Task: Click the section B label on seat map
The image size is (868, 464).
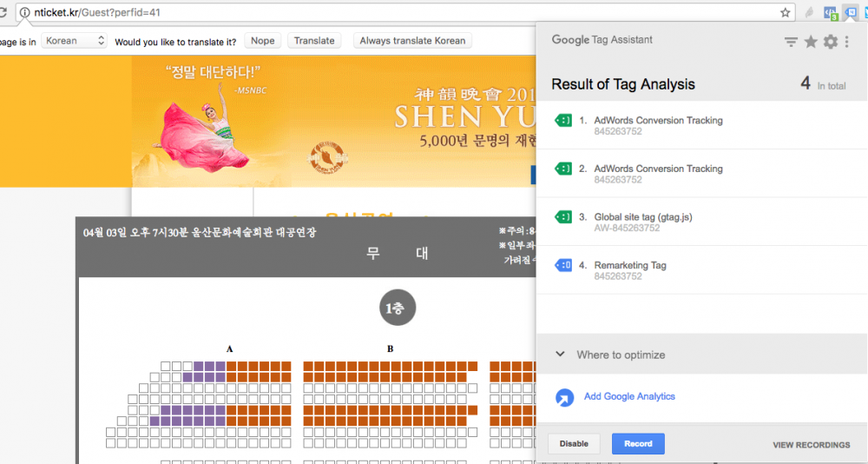Action: (x=391, y=349)
